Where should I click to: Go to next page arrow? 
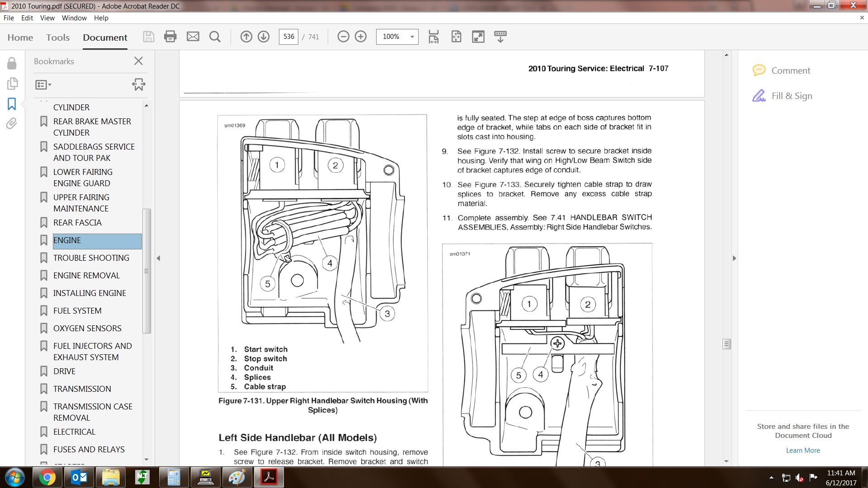(x=264, y=37)
